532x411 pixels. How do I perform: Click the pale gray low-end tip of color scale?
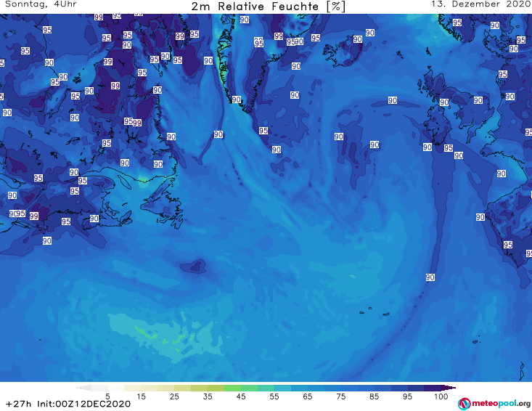[83, 388]
